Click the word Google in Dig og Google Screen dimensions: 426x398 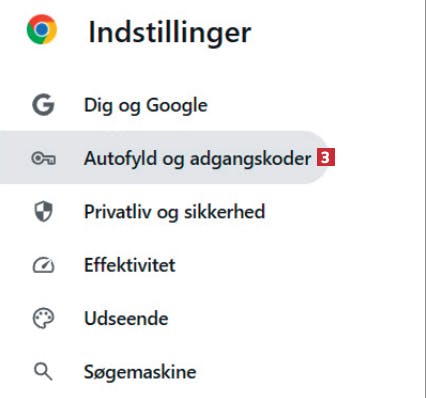pyautogui.click(x=177, y=106)
